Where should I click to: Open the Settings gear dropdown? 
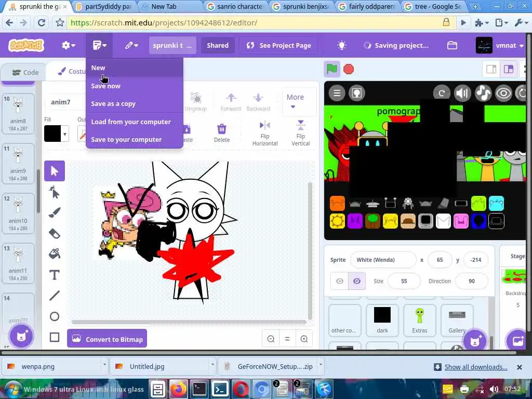pos(68,45)
